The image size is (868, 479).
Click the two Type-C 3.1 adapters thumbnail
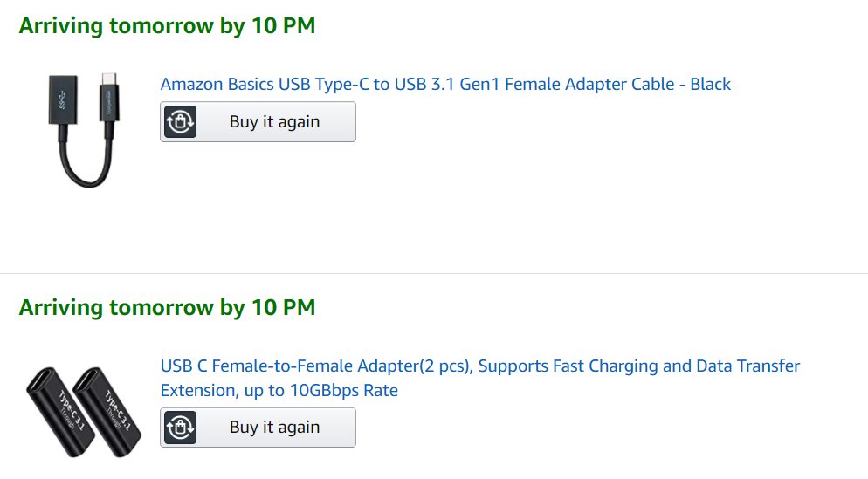click(x=84, y=412)
